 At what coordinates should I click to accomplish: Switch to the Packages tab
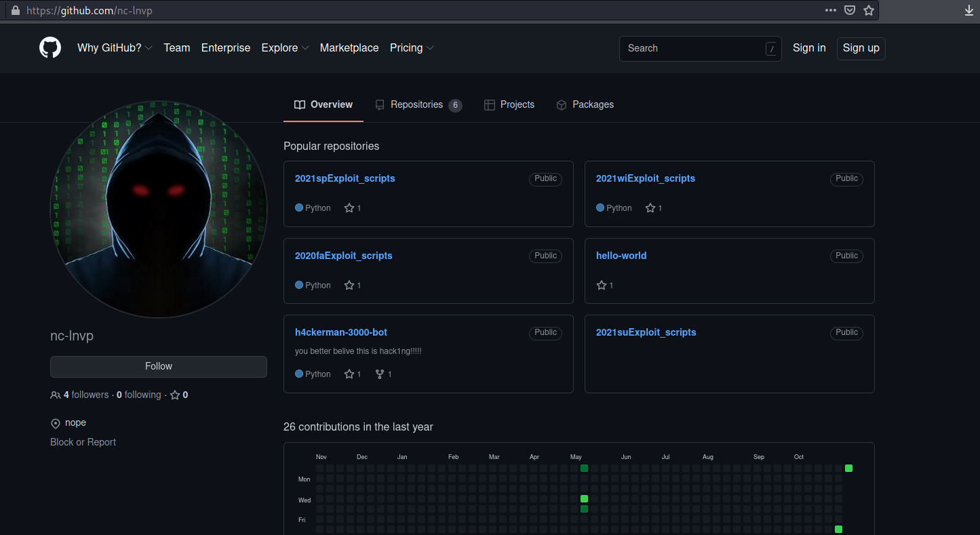585,104
